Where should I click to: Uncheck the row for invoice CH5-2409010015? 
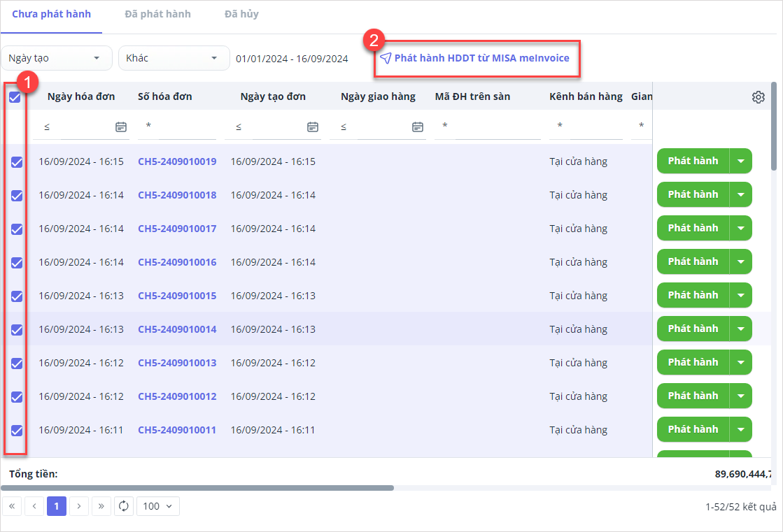(x=17, y=296)
